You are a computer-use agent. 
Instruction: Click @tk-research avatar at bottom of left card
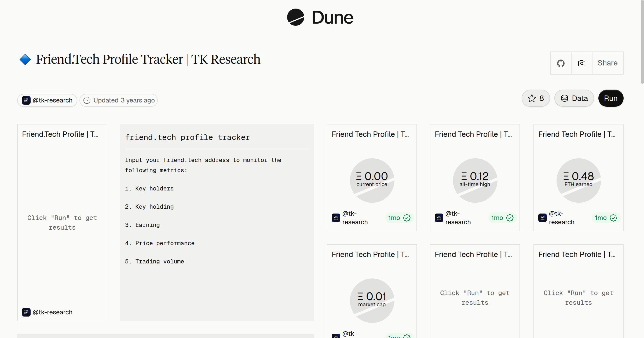pos(26,312)
